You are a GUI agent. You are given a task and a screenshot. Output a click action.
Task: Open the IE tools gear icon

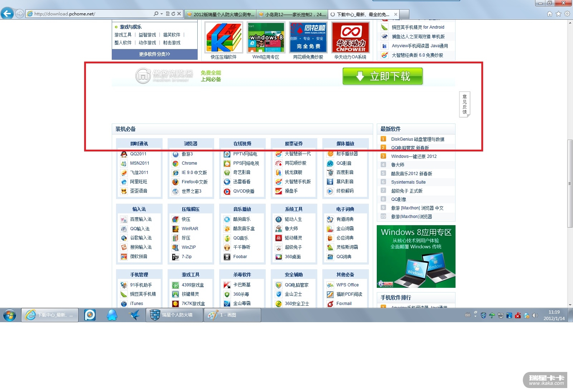coord(567,14)
